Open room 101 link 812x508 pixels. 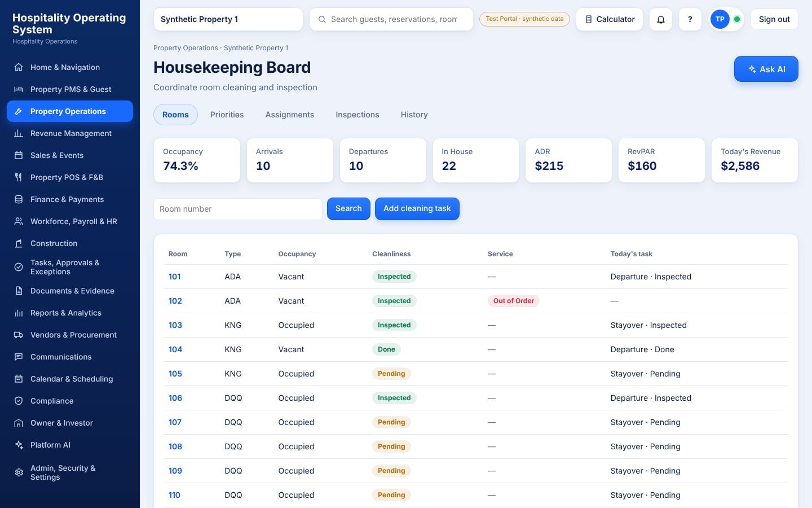(175, 277)
